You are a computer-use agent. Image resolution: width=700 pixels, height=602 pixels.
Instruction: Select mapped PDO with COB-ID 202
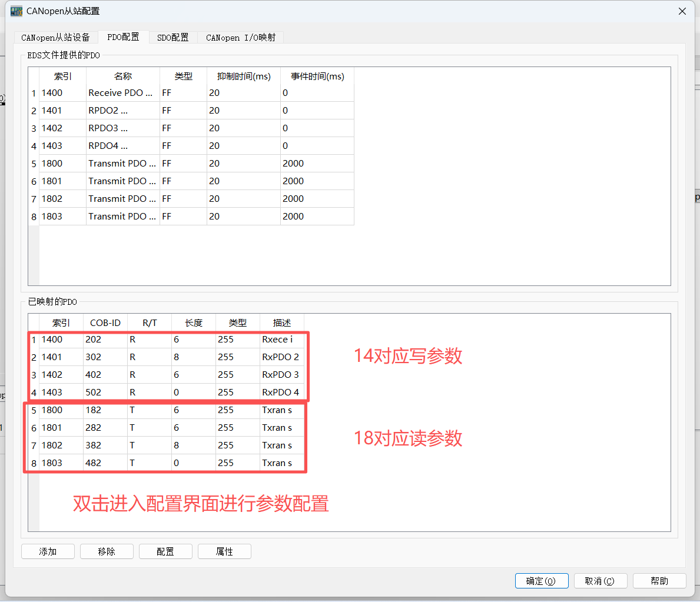[166, 340]
